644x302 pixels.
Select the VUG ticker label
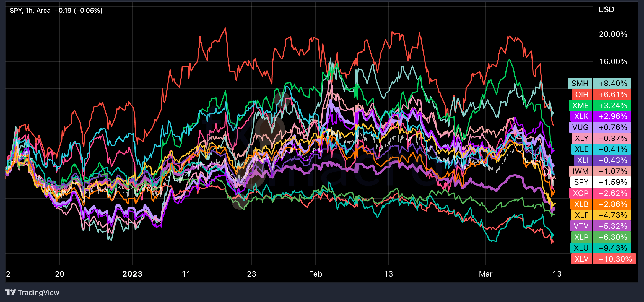coord(580,127)
